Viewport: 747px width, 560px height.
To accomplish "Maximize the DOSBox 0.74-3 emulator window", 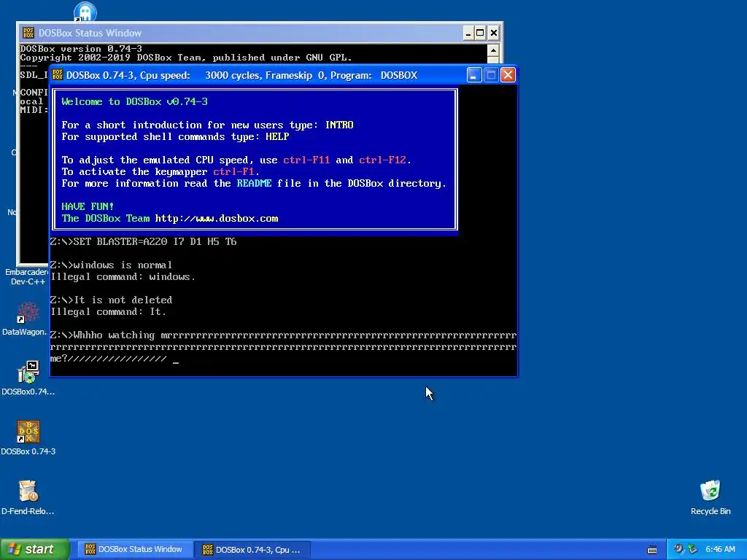I will [x=491, y=75].
